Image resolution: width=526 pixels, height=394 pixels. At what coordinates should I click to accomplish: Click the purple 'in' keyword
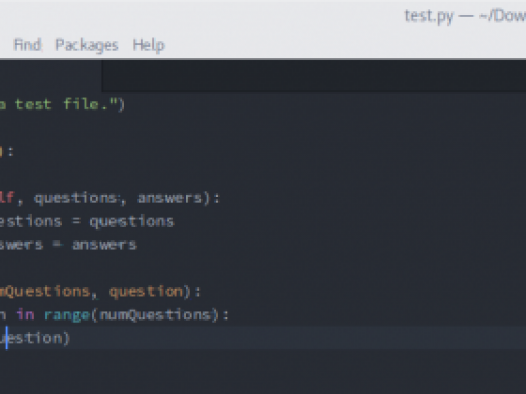point(25,315)
